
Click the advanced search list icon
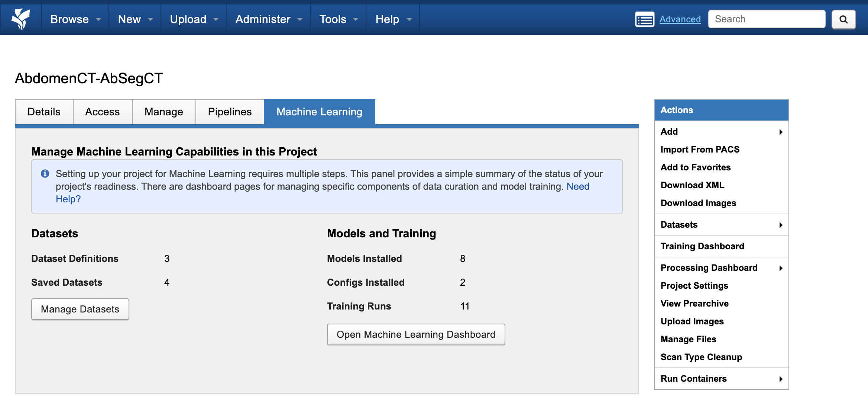[x=644, y=19]
